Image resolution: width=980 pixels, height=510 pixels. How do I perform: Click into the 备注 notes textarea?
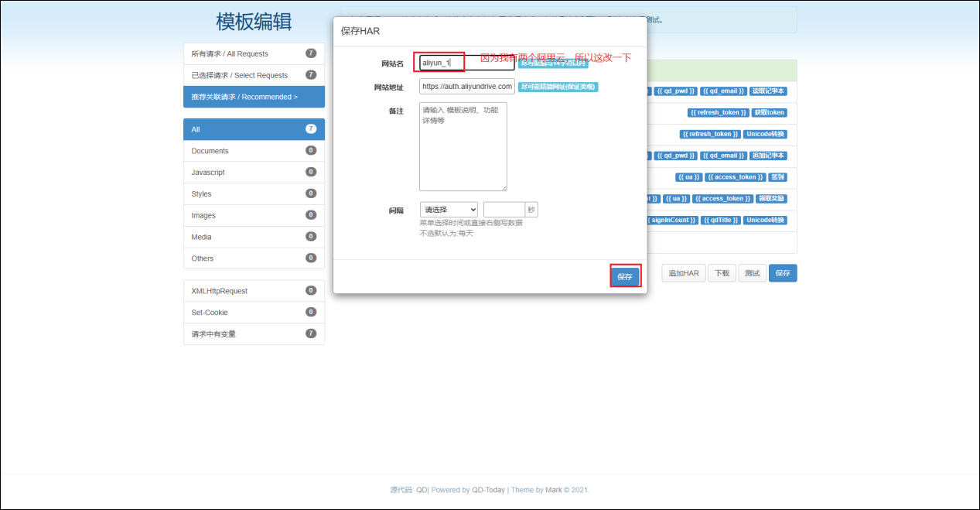pyautogui.click(x=463, y=146)
